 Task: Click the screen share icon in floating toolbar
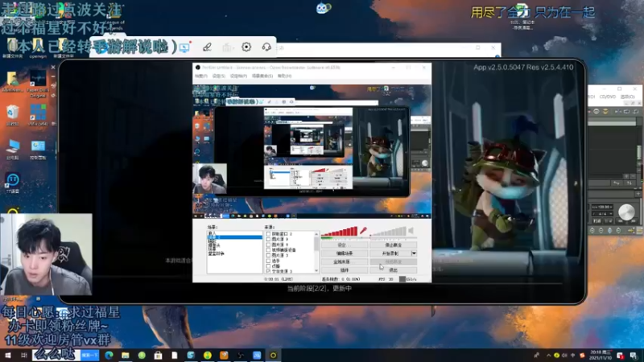click(x=185, y=47)
